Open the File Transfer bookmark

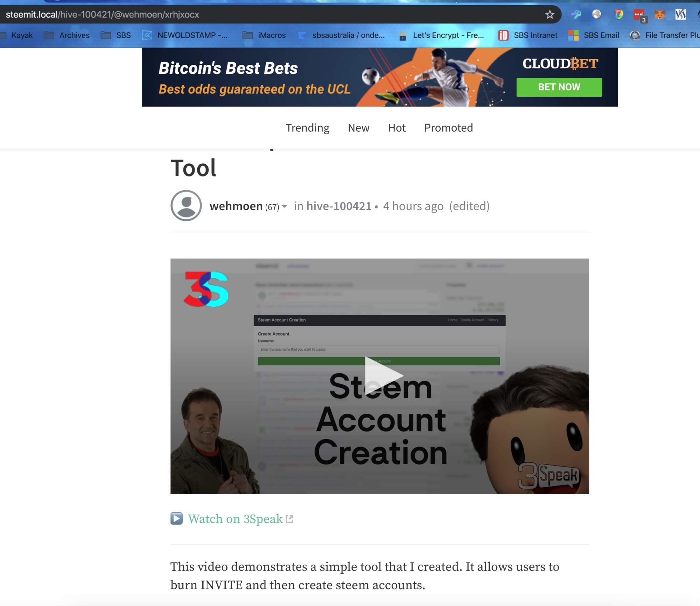[665, 35]
